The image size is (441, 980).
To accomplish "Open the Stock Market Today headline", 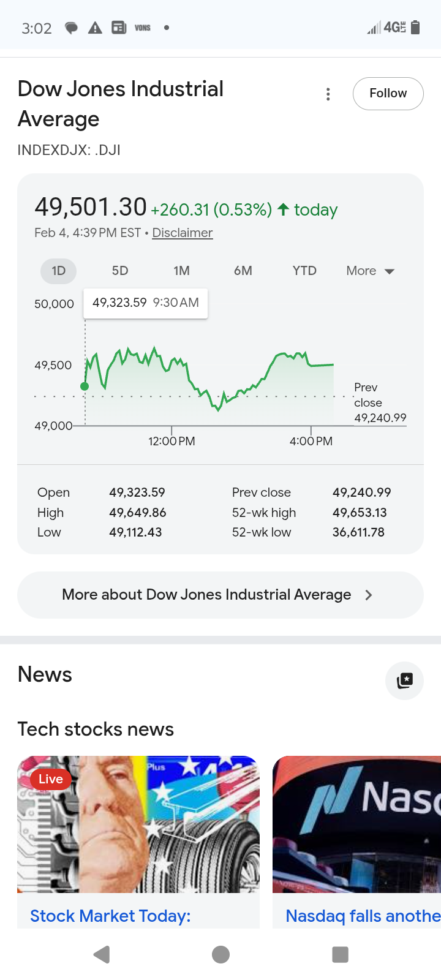I will pos(110,916).
